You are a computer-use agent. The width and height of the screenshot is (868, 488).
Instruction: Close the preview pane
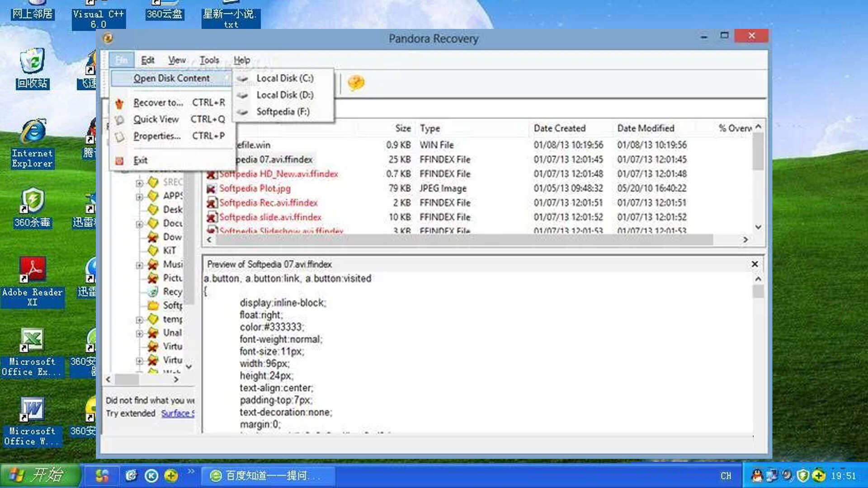[755, 264]
